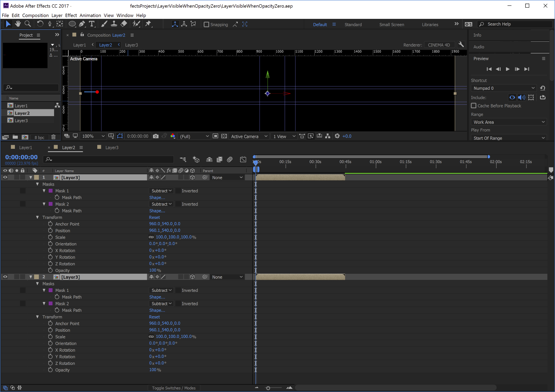Viewport: 555px width, 392px height.
Task: Show channel and color management settings
Action: (173, 136)
